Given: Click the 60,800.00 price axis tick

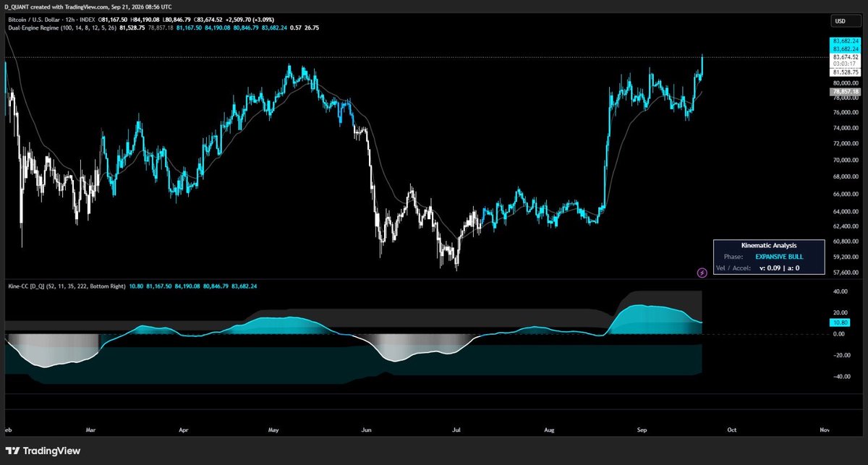Looking at the screenshot, I should click(x=846, y=242).
